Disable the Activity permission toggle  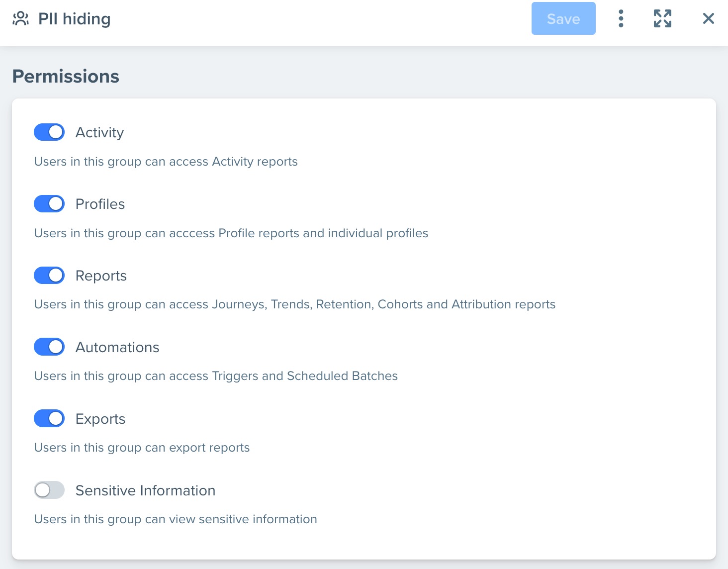click(x=49, y=132)
